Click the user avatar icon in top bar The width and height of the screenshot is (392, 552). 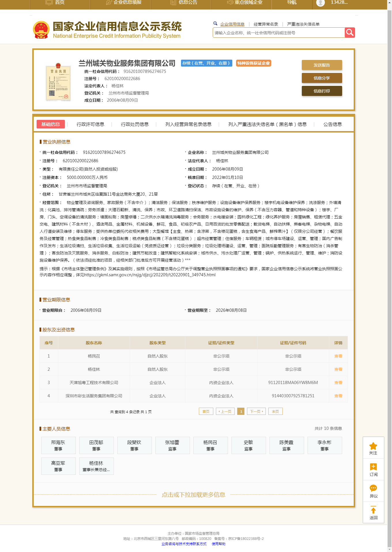321,3
